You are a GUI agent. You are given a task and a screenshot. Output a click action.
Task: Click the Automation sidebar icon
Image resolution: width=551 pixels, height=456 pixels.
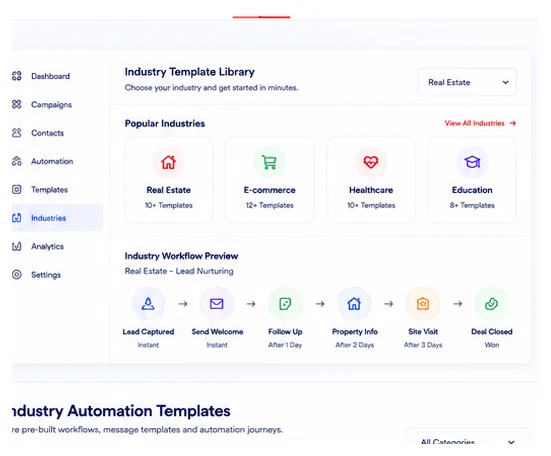pyautogui.click(x=17, y=161)
